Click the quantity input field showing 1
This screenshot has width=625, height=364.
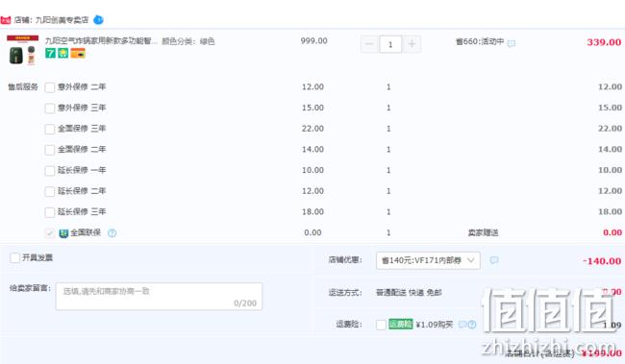[390, 44]
